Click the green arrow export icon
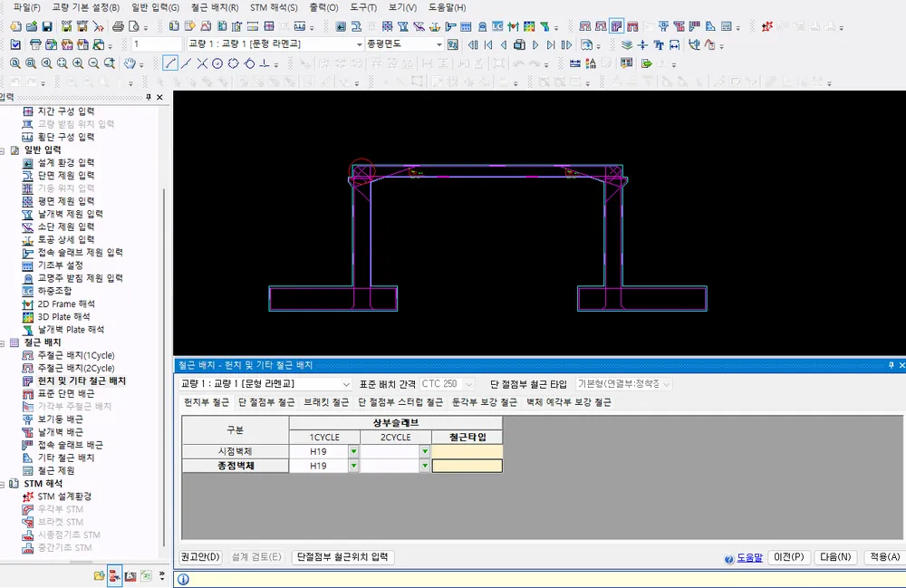 pos(647,63)
